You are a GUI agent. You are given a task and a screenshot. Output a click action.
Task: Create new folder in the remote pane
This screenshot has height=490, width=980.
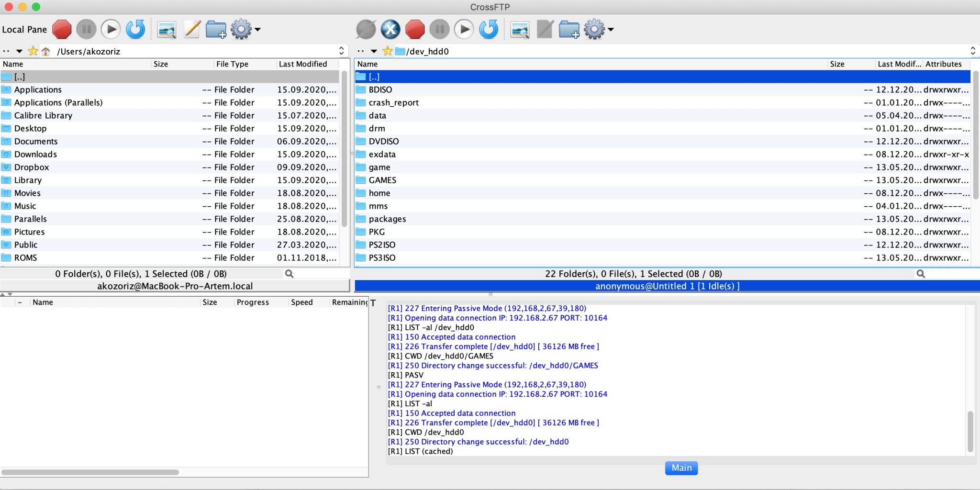tap(569, 30)
